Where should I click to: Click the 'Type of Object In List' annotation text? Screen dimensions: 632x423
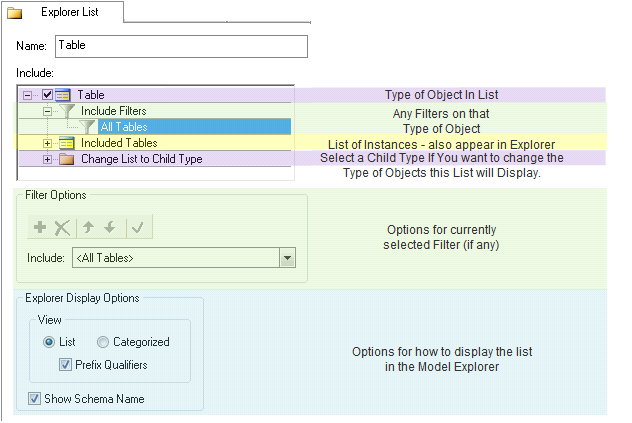[x=441, y=95]
